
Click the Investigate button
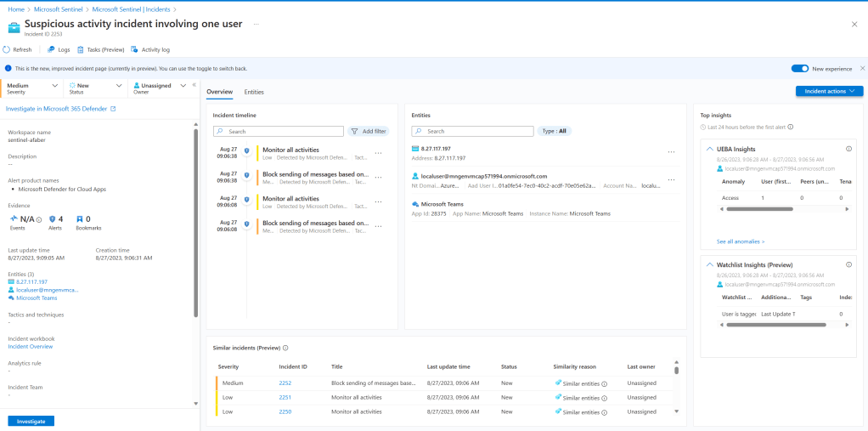click(31, 421)
